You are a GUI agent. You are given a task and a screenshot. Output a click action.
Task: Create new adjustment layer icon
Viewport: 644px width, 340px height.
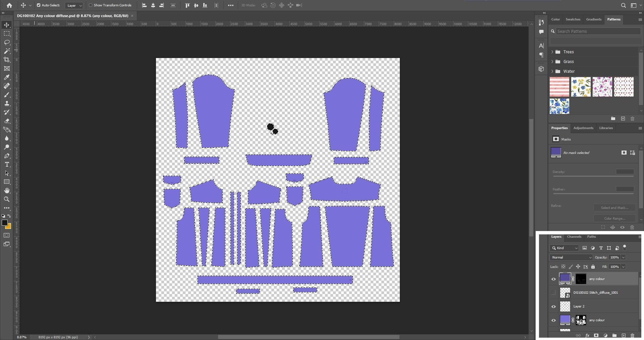(x=605, y=335)
